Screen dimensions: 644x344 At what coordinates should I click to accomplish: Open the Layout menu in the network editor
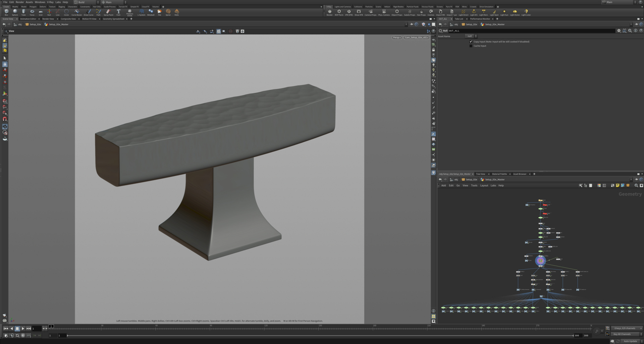(x=484, y=185)
